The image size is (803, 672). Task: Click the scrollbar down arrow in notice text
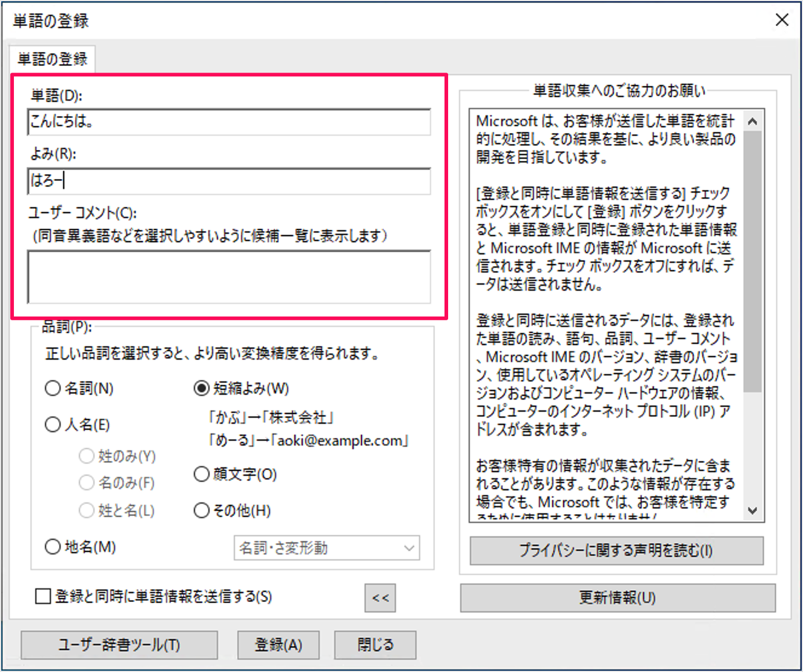tap(753, 510)
